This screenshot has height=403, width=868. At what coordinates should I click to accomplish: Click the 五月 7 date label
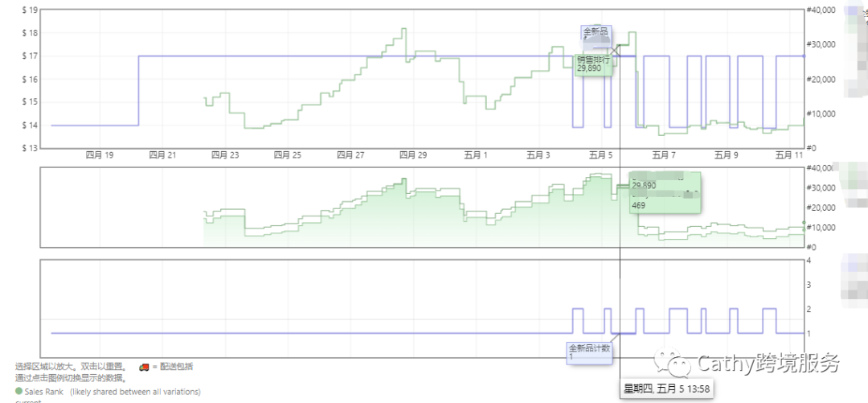click(x=664, y=156)
